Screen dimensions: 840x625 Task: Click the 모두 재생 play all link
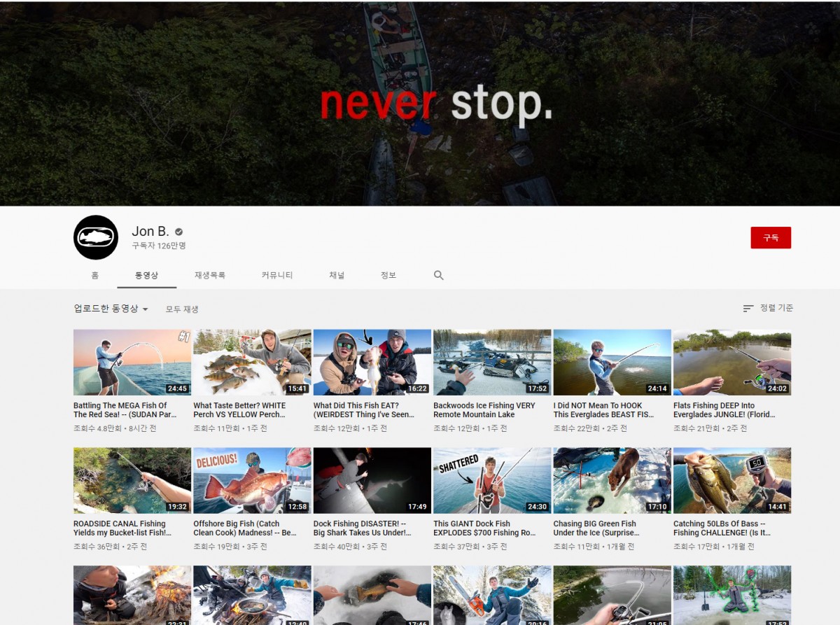(182, 309)
